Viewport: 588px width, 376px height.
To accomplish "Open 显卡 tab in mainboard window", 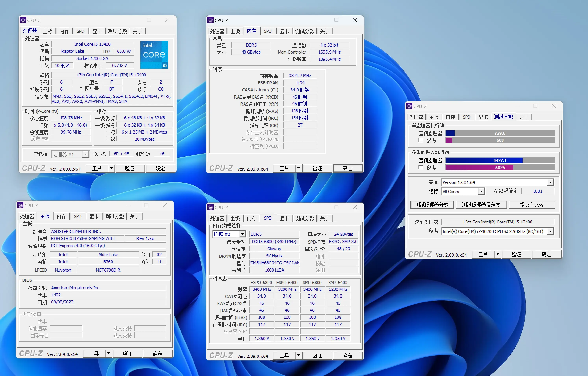I will click(x=94, y=216).
